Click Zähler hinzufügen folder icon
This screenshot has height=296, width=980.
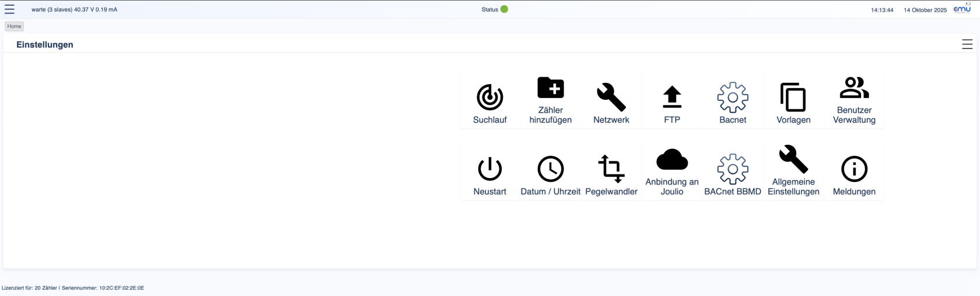click(x=550, y=88)
